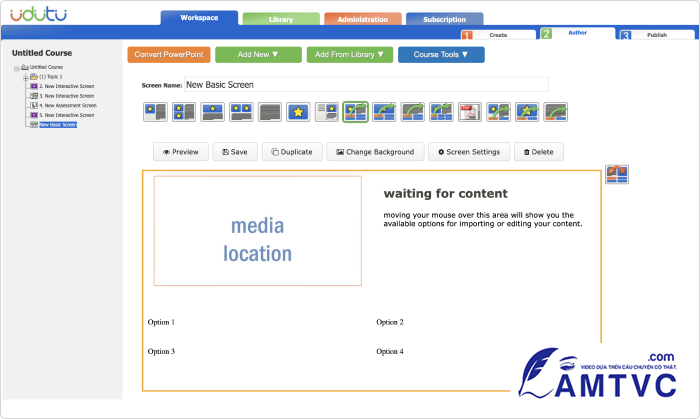Viewport: 700px width, 419px height.
Task: Go to step 2 Author
Action: [x=577, y=33]
